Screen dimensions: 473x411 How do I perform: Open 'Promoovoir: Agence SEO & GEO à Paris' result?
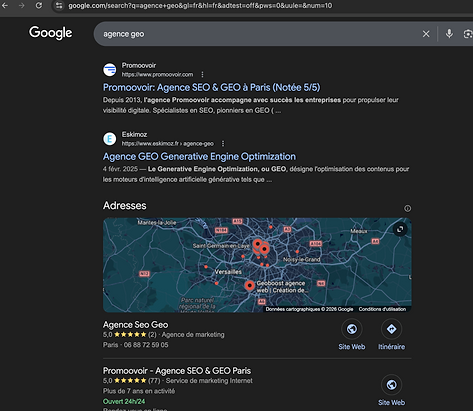[x=211, y=87]
